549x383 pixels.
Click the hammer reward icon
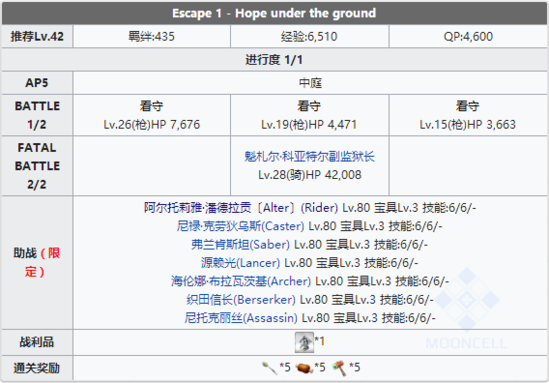[x=340, y=368]
